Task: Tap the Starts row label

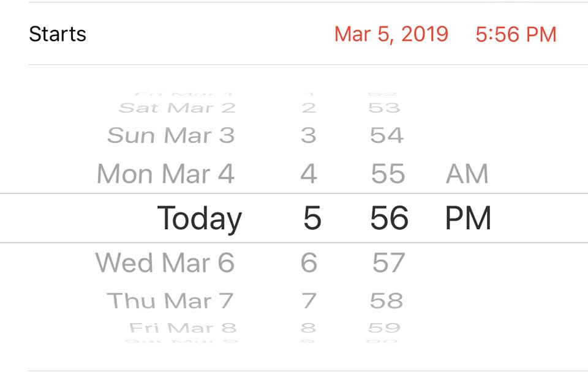Action: point(58,34)
